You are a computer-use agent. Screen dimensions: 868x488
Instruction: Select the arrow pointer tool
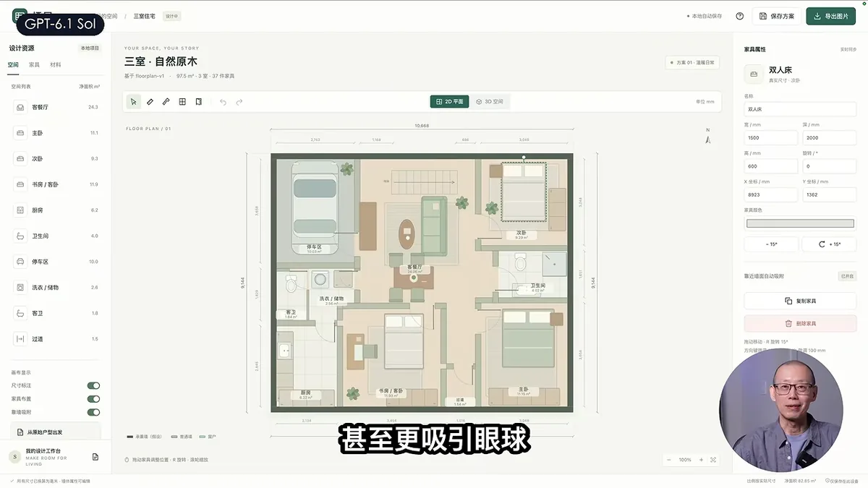coord(133,102)
